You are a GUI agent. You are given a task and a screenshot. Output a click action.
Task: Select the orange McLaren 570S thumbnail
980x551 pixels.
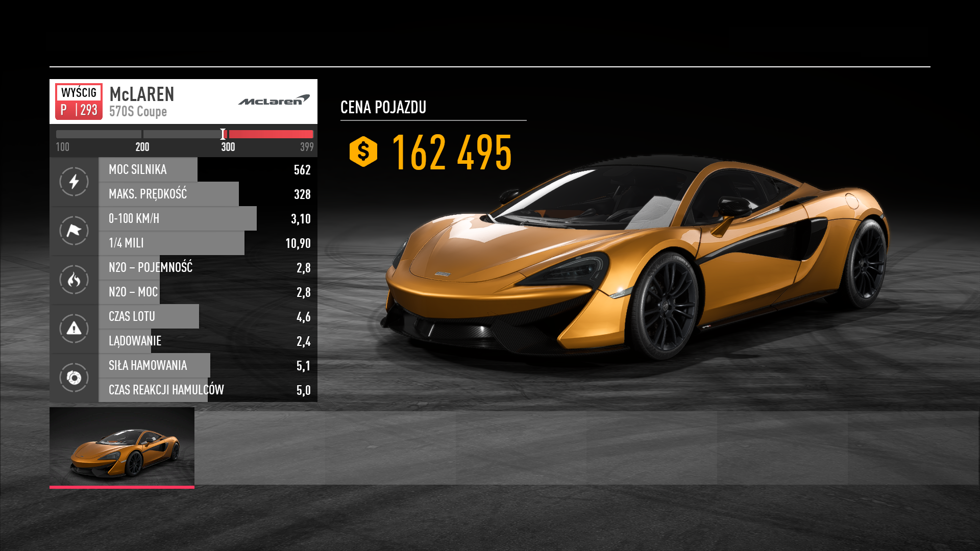pos(122,447)
